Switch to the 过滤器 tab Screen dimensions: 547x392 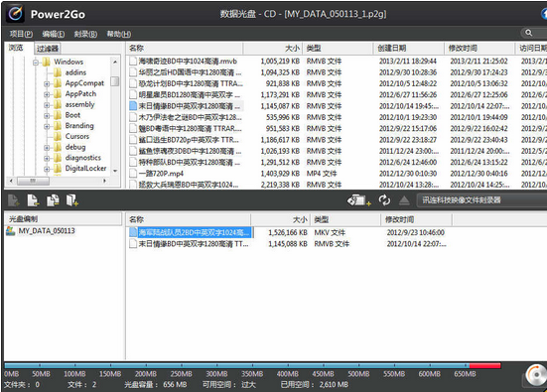coord(48,49)
